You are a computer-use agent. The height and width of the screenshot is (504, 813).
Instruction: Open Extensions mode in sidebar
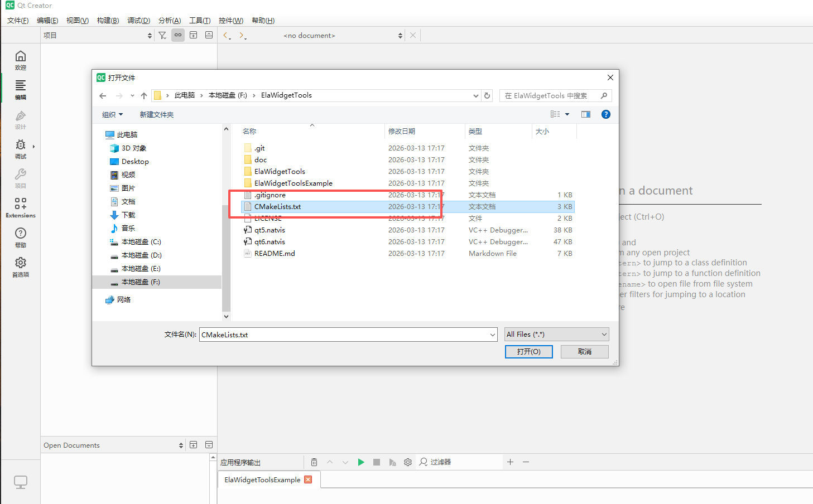tap(21, 207)
